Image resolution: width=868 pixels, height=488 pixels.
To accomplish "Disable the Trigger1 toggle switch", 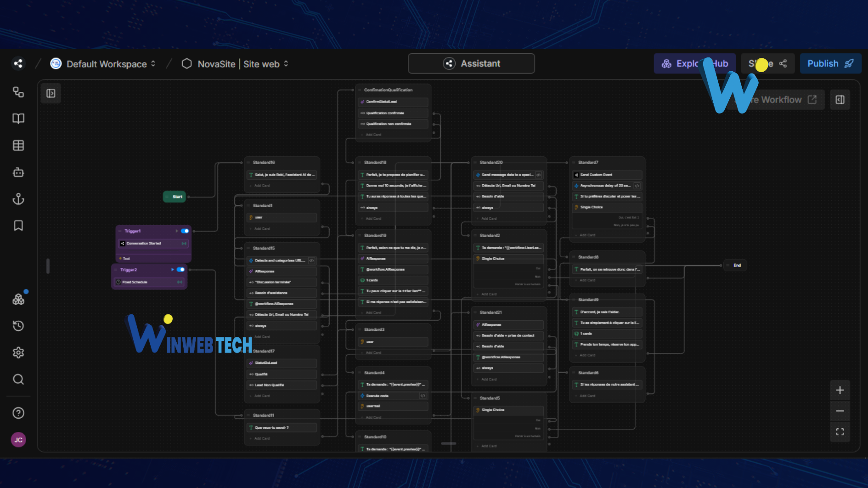I will point(185,231).
